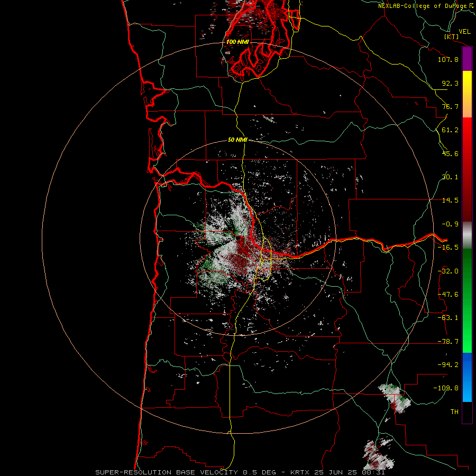This screenshot has height=476, width=476.
Task: Select the -0.9 scale value
Action: pos(450,224)
